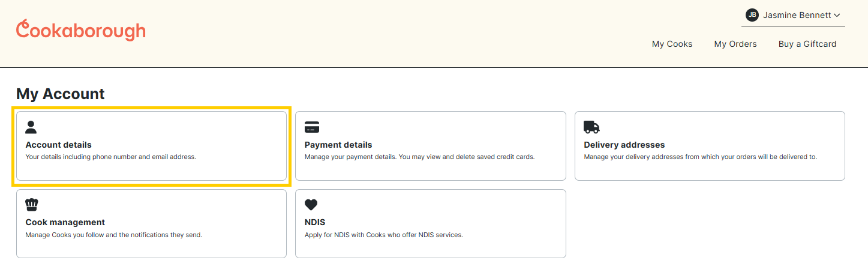Open My Orders page
Viewport: 868px width, 275px height.
pyautogui.click(x=735, y=44)
